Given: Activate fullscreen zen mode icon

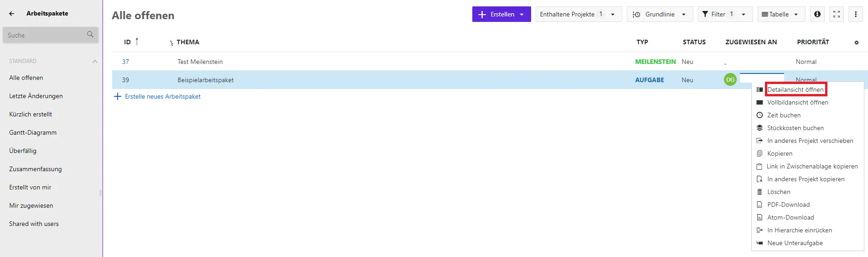Looking at the screenshot, I should tap(837, 14).
